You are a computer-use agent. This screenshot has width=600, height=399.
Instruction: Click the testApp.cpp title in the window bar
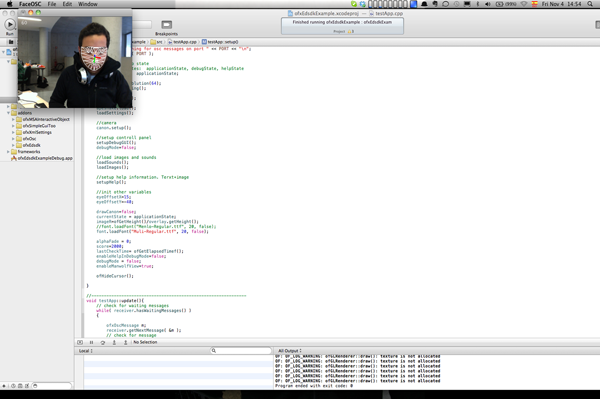pos(386,13)
